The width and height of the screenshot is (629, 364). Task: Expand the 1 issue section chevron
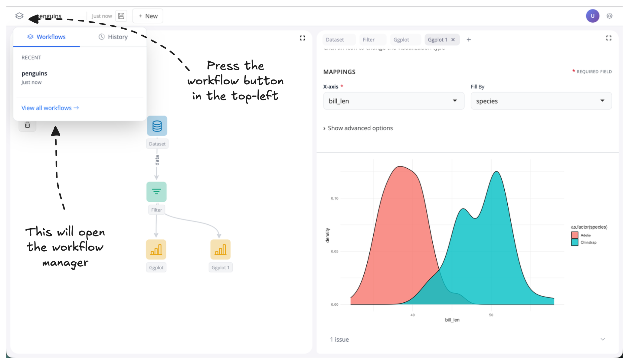[603, 339]
